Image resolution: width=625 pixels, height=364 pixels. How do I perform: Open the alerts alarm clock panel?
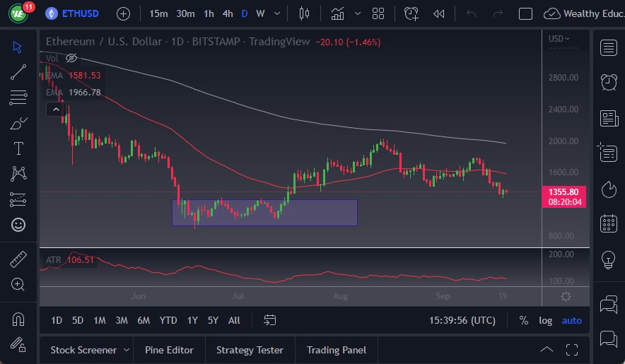[608, 82]
